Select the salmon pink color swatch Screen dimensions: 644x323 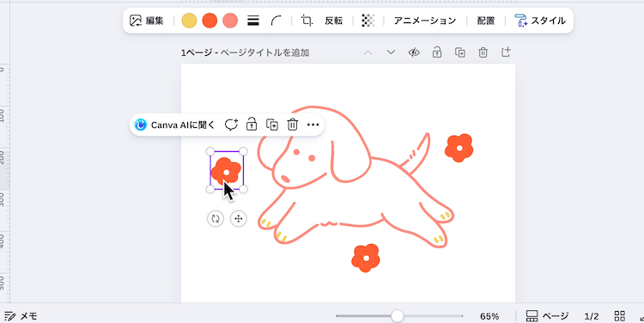coord(230,21)
